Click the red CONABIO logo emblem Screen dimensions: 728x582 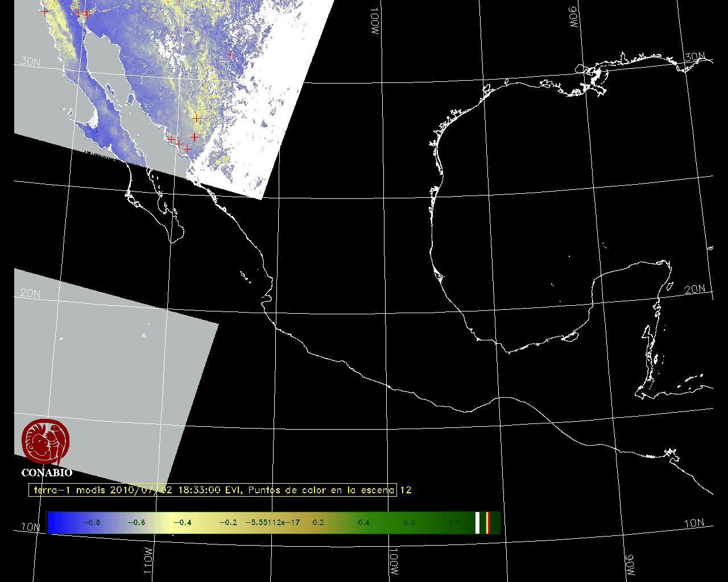46,442
